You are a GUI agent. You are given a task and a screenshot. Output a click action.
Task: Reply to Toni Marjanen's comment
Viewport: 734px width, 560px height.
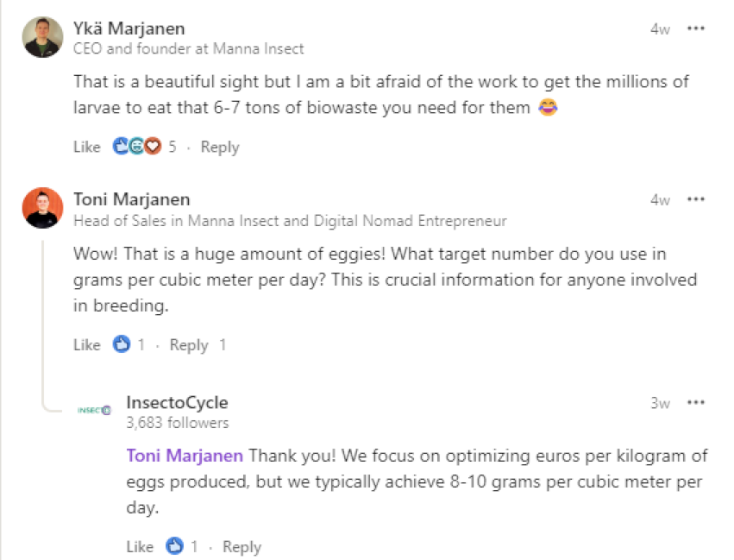pos(189,345)
